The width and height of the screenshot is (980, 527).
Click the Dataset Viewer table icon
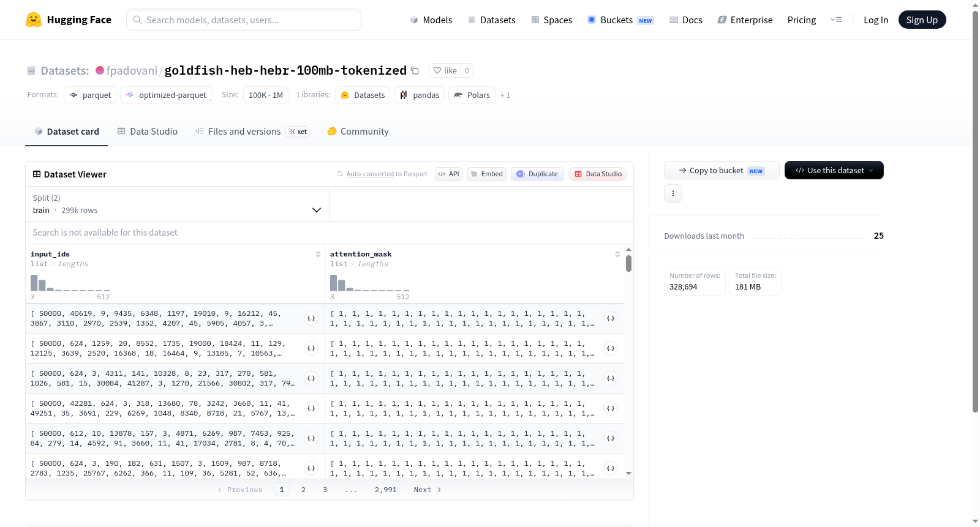pyautogui.click(x=37, y=174)
